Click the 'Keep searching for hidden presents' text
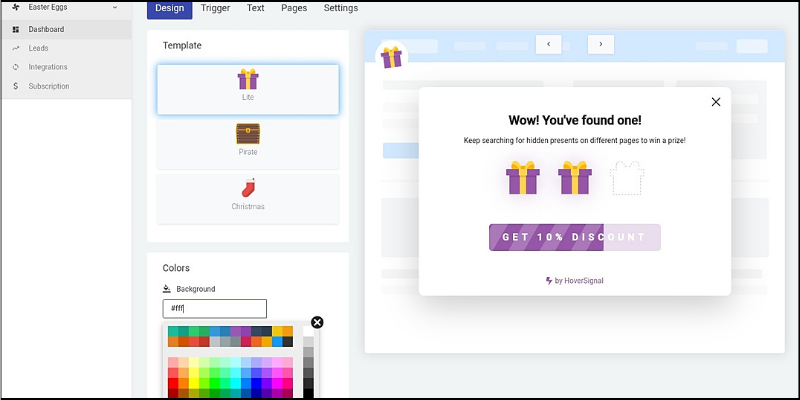Image resolution: width=800 pixels, height=400 pixels. tap(575, 140)
